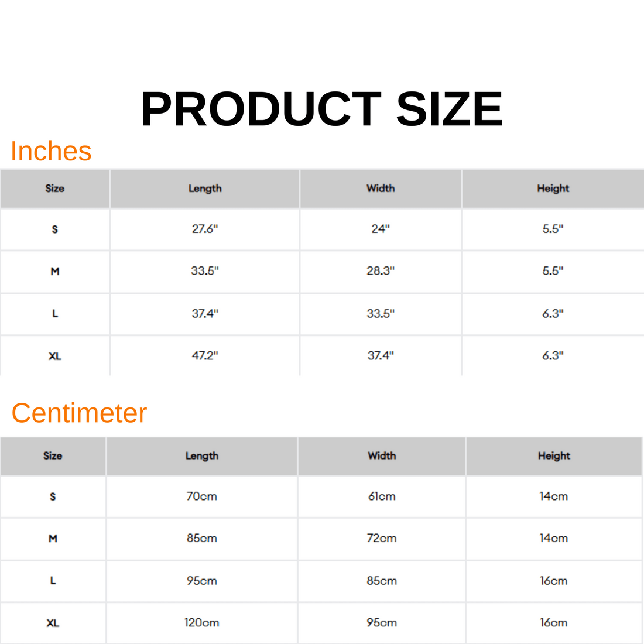Click the PRODUCT SIZE heading

pos(321,109)
